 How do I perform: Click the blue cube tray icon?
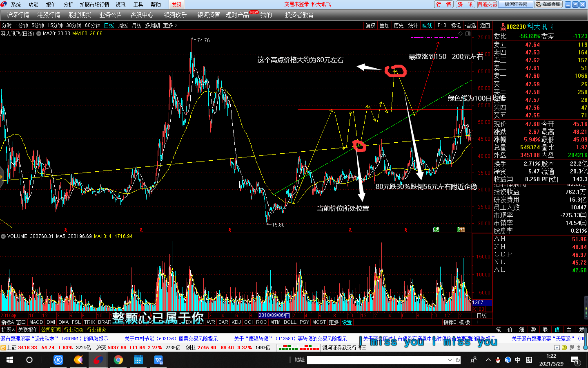coord(508,360)
